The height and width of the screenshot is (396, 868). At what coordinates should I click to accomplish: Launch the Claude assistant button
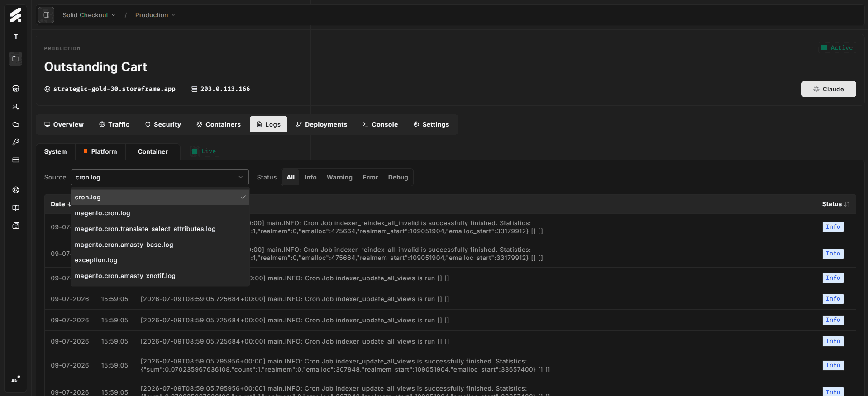829,89
